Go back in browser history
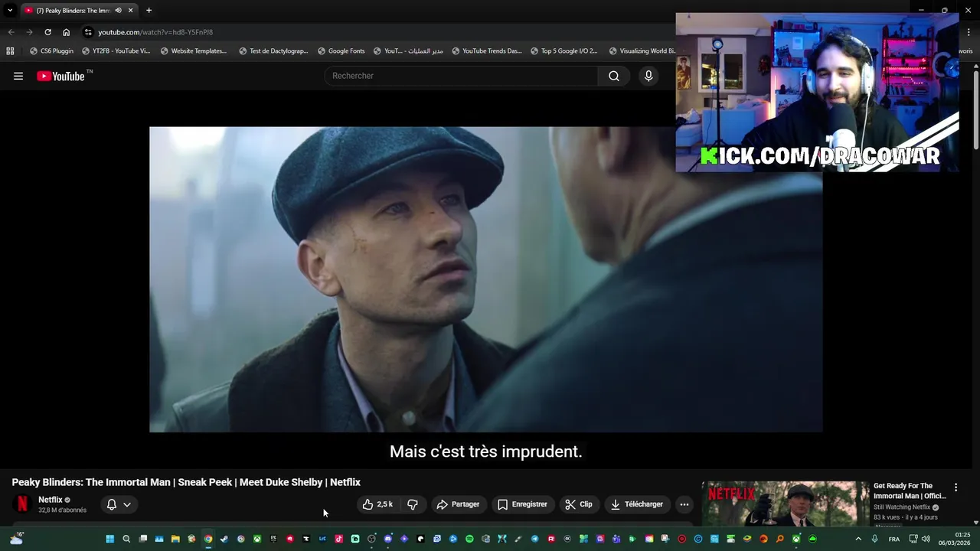 [11, 32]
